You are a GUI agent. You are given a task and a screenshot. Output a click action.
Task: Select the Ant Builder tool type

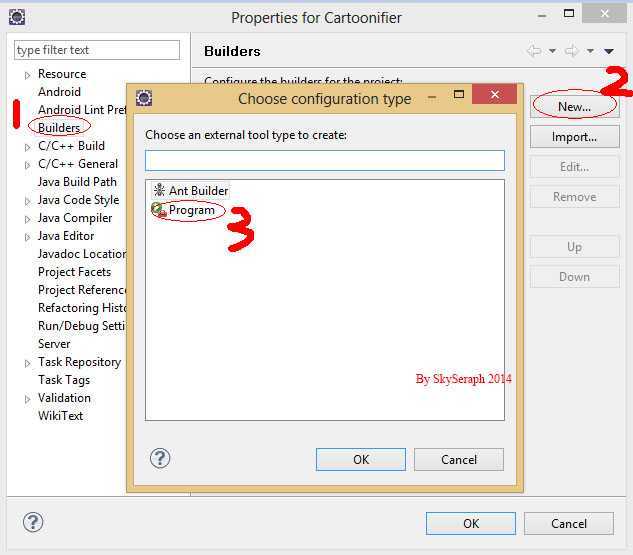(x=191, y=191)
